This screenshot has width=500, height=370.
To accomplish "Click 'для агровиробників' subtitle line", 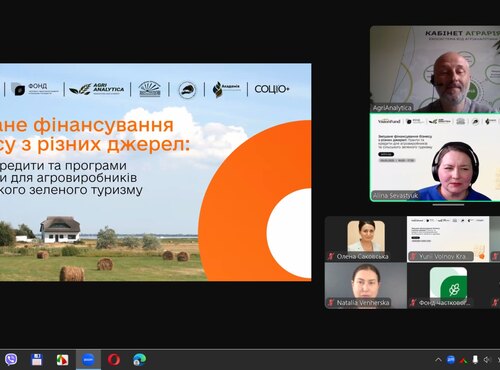I will pos(73,178).
